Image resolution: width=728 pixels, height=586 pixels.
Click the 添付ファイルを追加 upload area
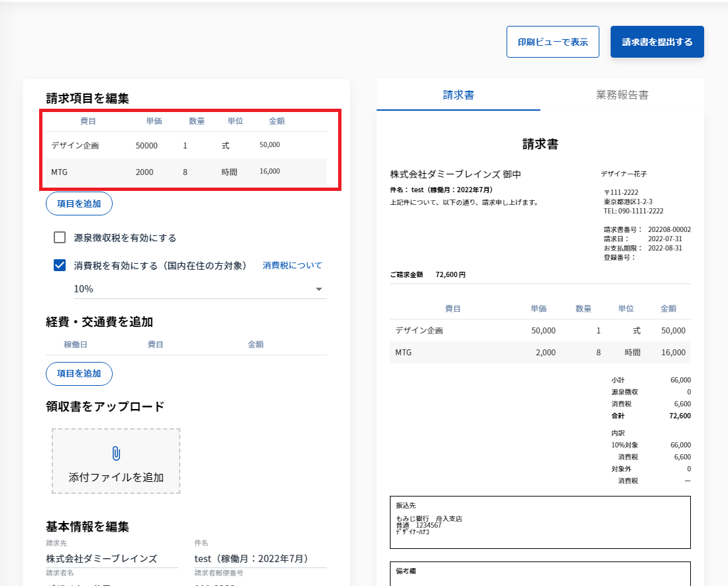click(x=116, y=461)
